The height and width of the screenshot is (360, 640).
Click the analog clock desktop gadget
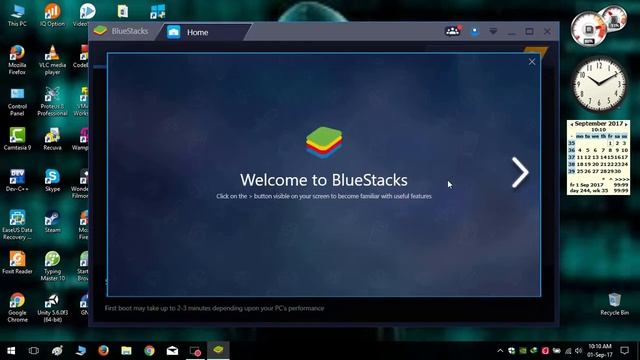click(599, 84)
